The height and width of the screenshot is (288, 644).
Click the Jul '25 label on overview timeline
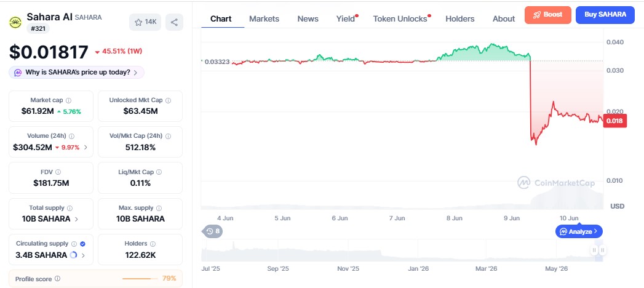pos(211,269)
